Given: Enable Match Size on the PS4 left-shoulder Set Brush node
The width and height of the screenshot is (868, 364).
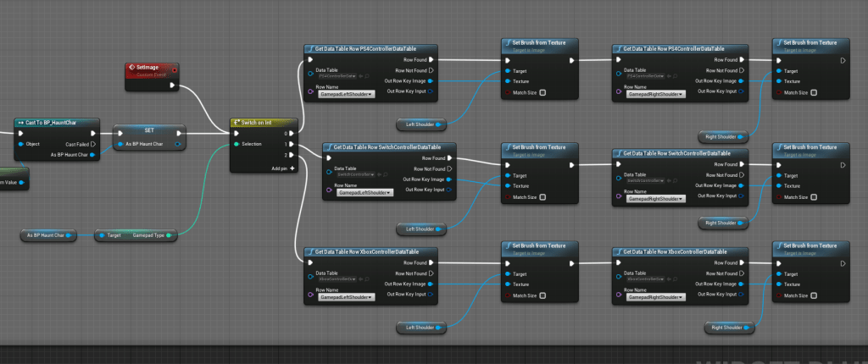Looking at the screenshot, I should [542, 92].
